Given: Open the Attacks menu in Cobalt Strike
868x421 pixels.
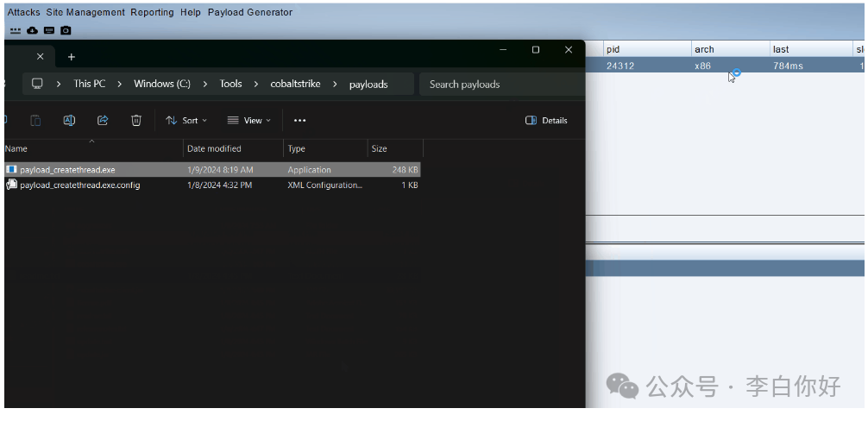Looking at the screenshot, I should (x=24, y=12).
